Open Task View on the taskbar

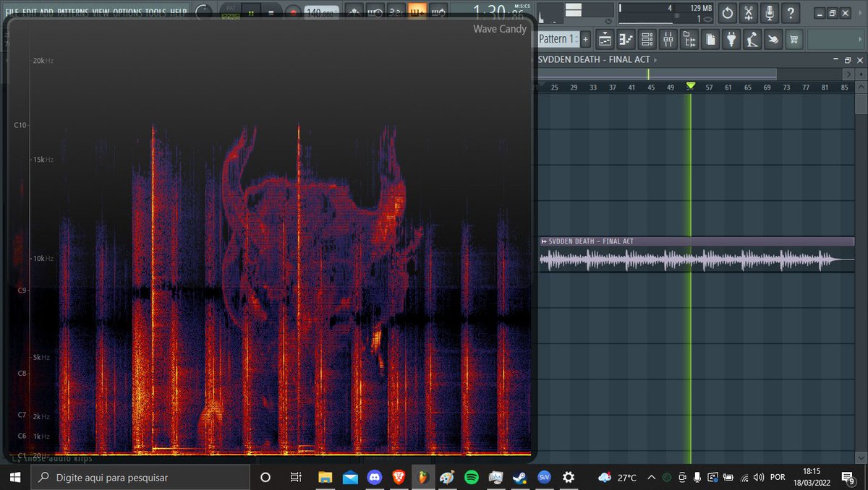(295, 477)
